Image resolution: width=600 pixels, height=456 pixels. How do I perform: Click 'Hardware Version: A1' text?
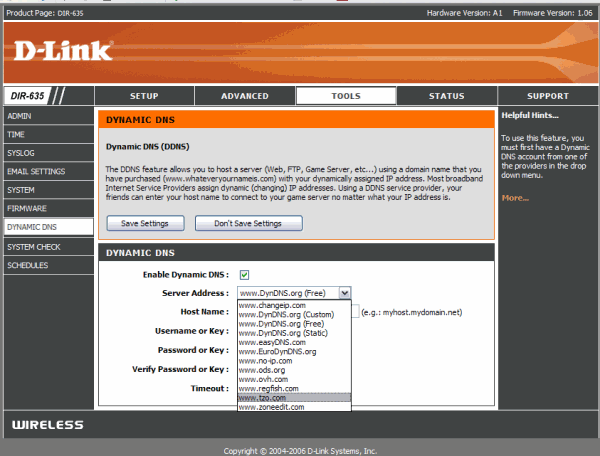click(465, 13)
